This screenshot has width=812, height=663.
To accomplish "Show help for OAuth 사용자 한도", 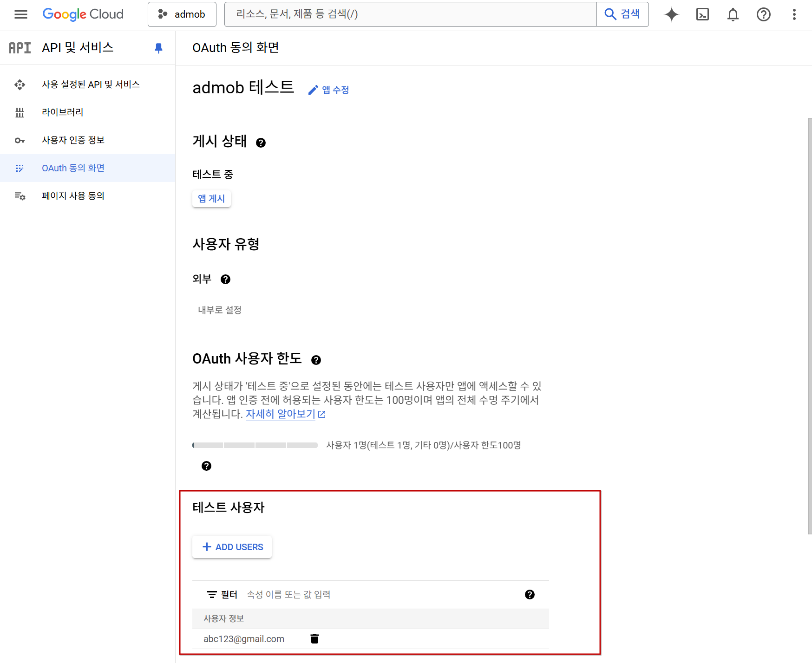I will tap(316, 360).
